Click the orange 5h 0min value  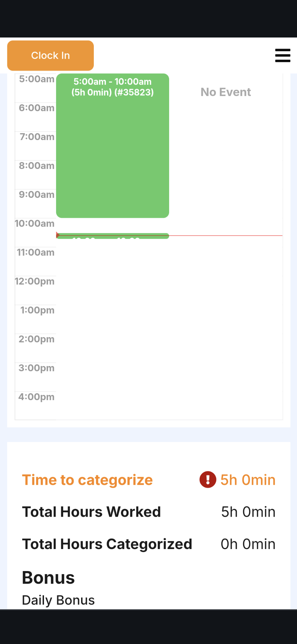pos(248,480)
